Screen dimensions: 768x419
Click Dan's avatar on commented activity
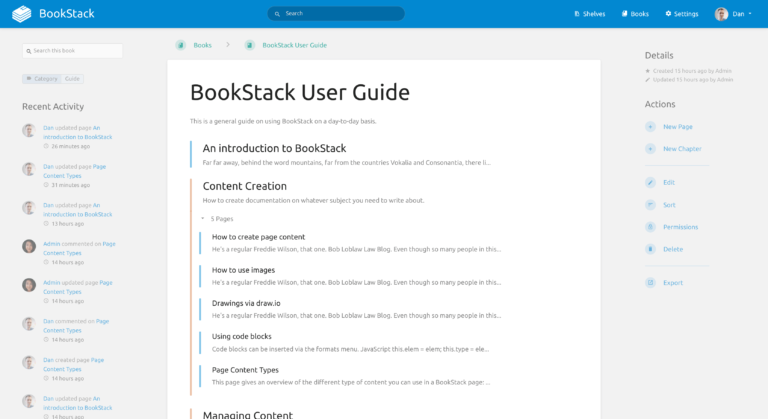(x=29, y=323)
